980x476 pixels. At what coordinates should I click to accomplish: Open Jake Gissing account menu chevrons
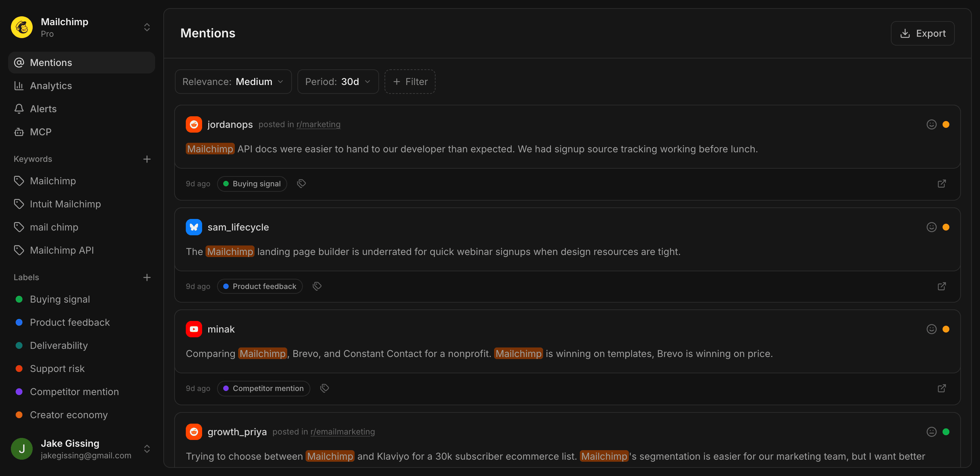click(x=147, y=449)
